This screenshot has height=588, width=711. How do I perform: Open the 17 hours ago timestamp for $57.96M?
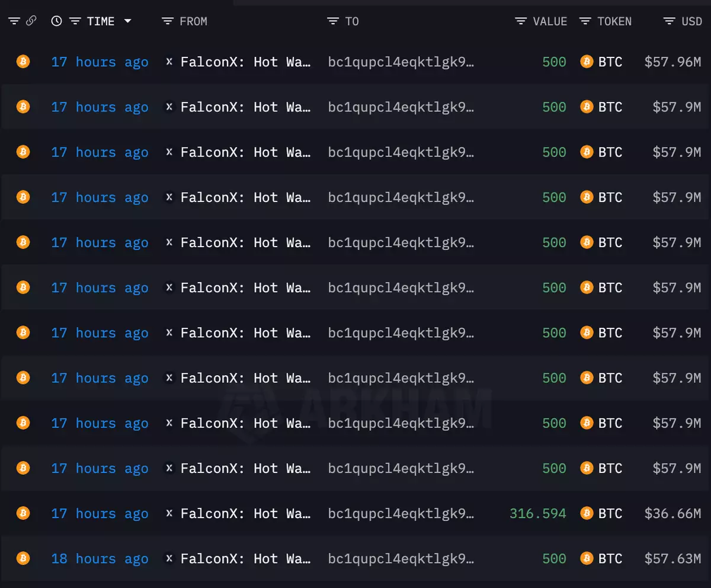100,62
